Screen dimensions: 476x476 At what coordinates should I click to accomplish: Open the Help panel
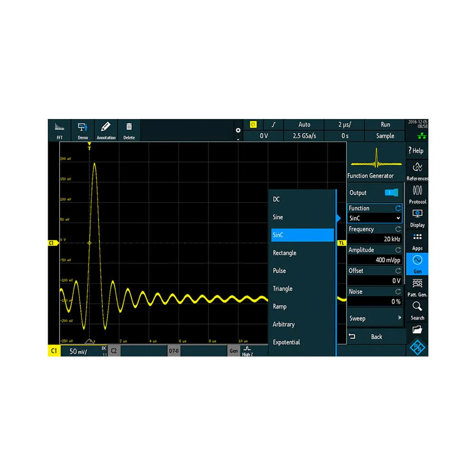[x=416, y=151]
